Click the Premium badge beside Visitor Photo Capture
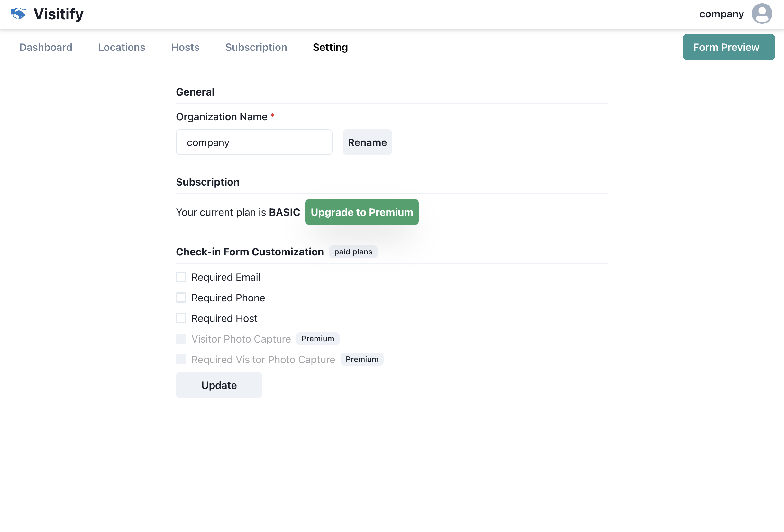Screen dimensions: 784x532 318,339
